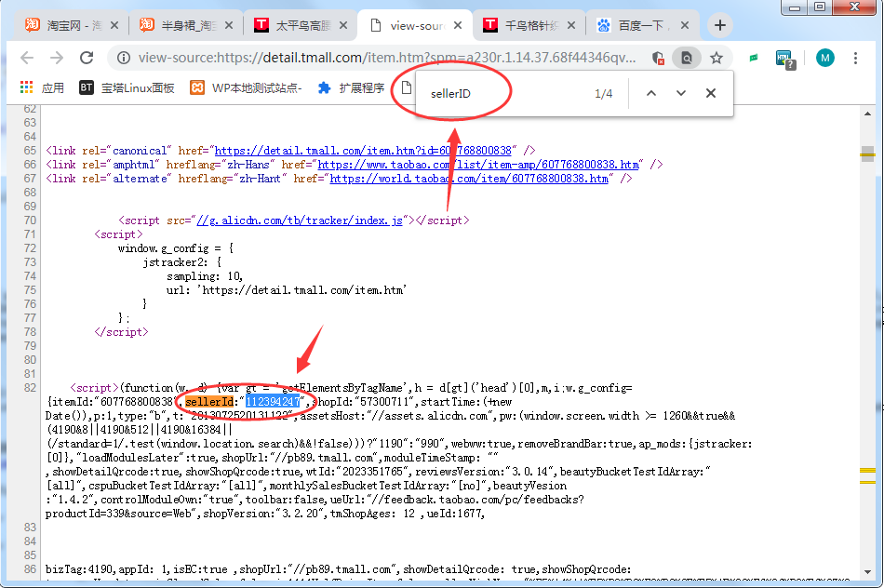The height and width of the screenshot is (588, 884).
Task: Open the profile avatar labeled M
Action: (x=824, y=58)
